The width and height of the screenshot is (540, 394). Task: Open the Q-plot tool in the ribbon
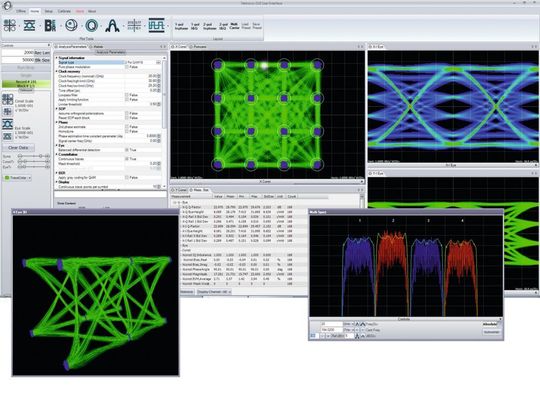coord(92,25)
